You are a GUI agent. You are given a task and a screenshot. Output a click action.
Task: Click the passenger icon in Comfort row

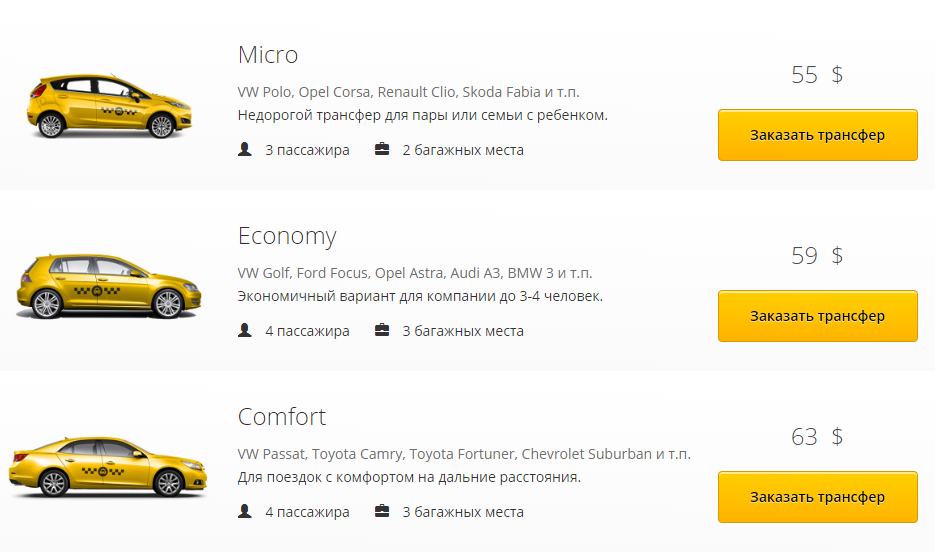point(245,511)
